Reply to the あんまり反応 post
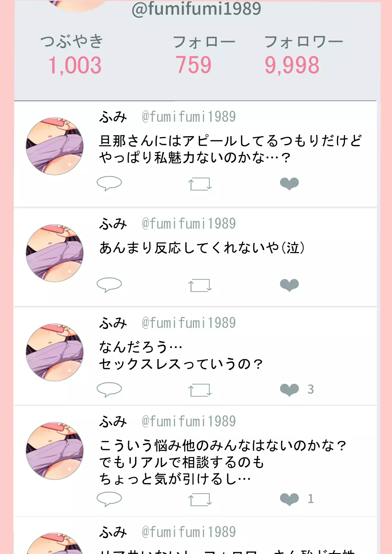The height and width of the screenshot is (554, 392). pyautogui.click(x=109, y=285)
